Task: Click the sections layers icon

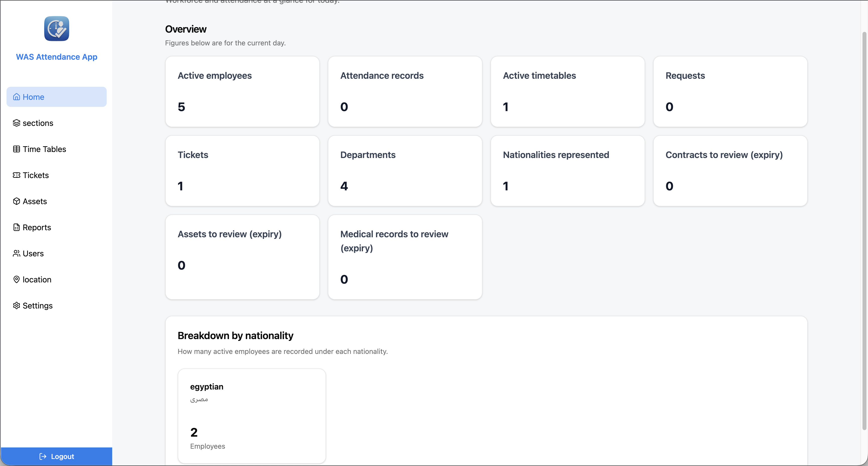Action: [x=17, y=123]
